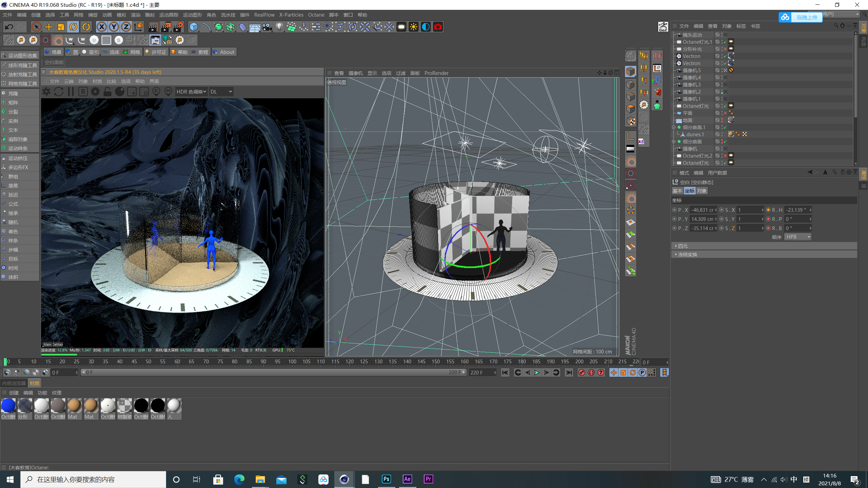868x488 pixels.
Task: Open the HDR tone mapping dropdown
Action: (x=191, y=91)
